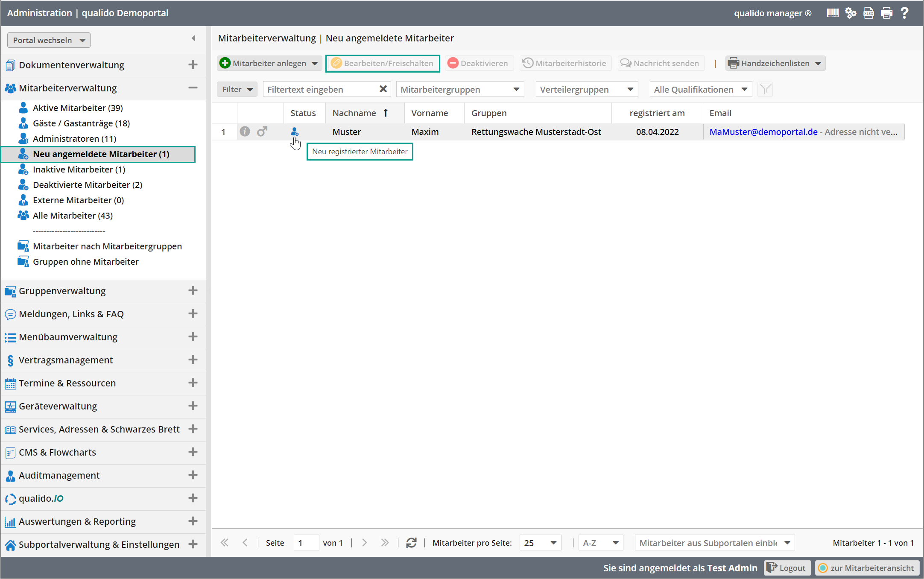Open MaMuster@demoportal.de email link
The image size is (924, 579).
(x=763, y=132)
